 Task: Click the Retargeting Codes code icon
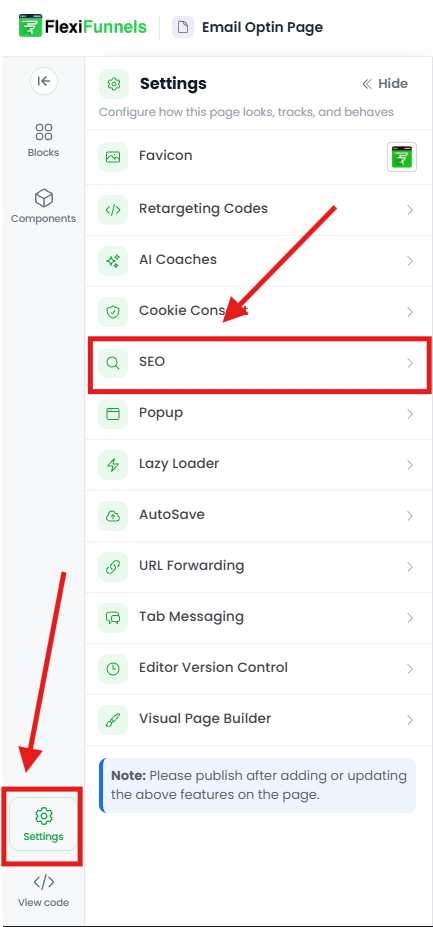click(x=113, y=210)
